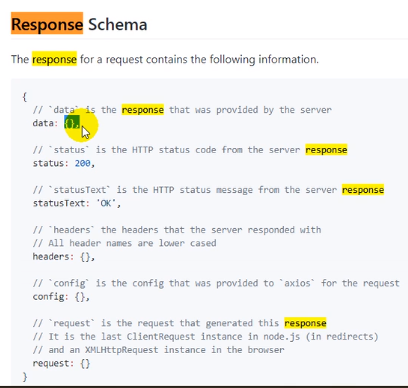Click the comment about lower cased headers
408x388 pixels.
pos(124,243)
